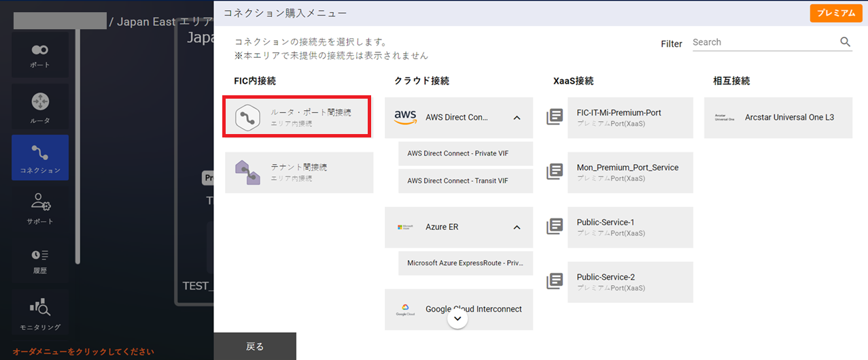Click the 戻る (Back) button
Viewport: 868px width, 360px height.
tap(255, 346)
